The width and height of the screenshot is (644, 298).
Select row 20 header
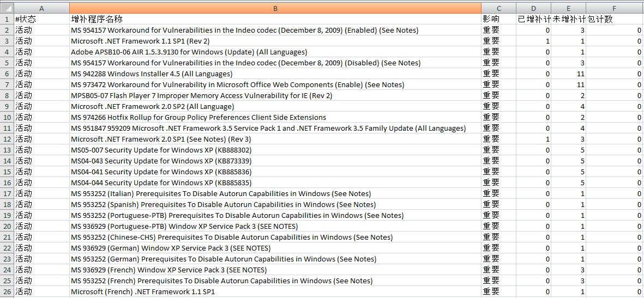7,226
